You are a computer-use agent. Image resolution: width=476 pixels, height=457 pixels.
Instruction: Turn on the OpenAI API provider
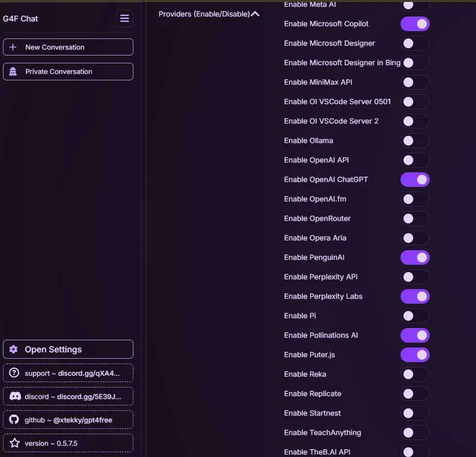click(x=415, y=160)
